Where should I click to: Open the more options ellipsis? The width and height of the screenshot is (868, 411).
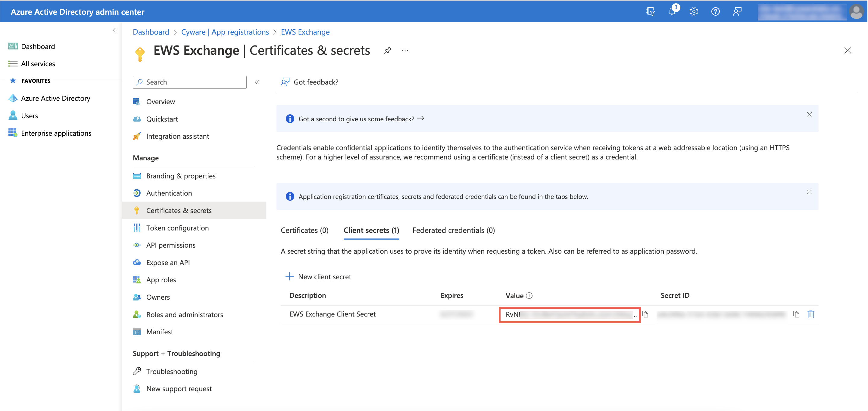[405, 51]
